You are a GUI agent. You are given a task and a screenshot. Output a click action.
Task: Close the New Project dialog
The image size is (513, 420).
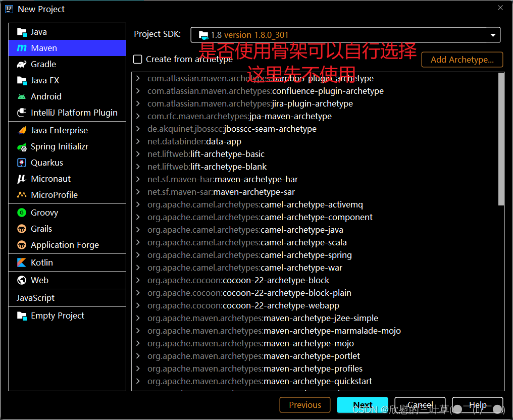click(500, 8)
